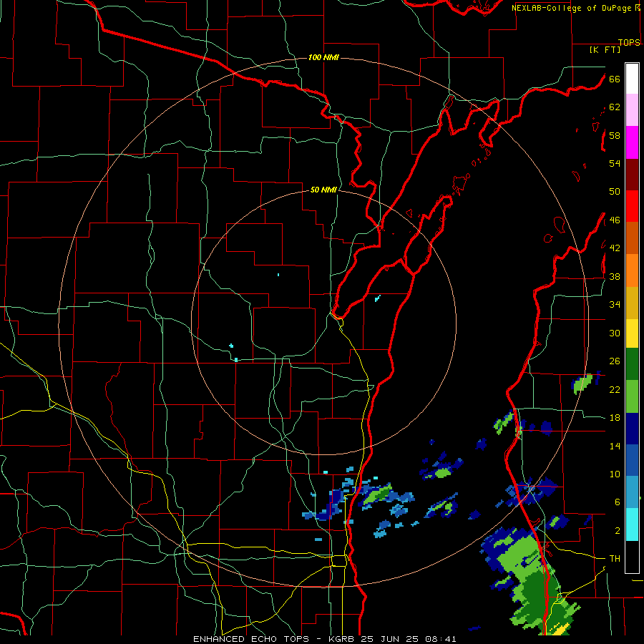Select legend value 10
This screenshot has height=644, width=644.
coord(615,474)
